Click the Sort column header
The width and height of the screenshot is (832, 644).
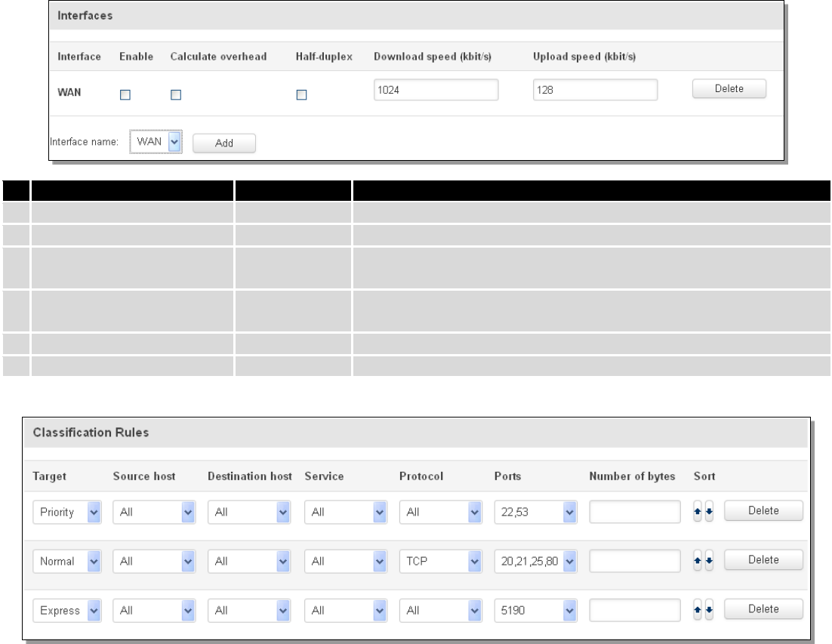point(704,476)
